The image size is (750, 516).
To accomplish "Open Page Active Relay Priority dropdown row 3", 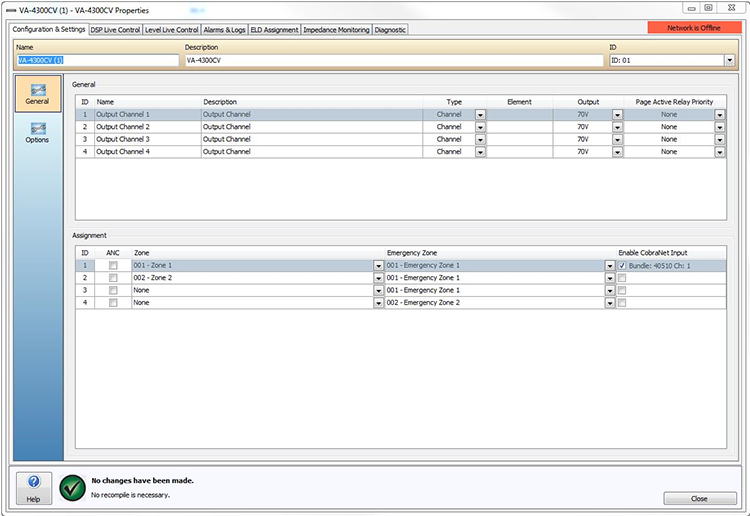I will point(720,140).
